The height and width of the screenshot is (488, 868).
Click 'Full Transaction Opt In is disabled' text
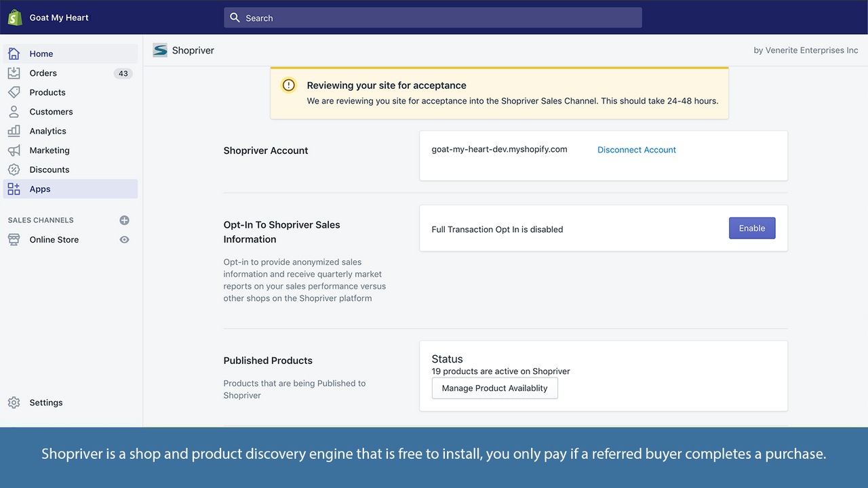497,229
